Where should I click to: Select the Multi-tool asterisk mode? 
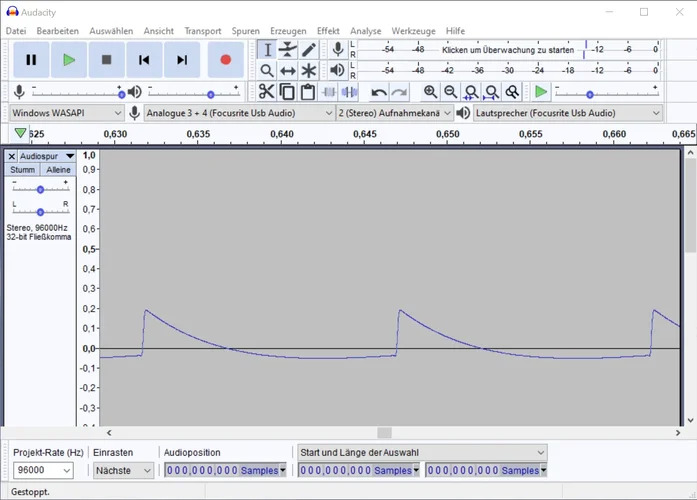[309, 71]
